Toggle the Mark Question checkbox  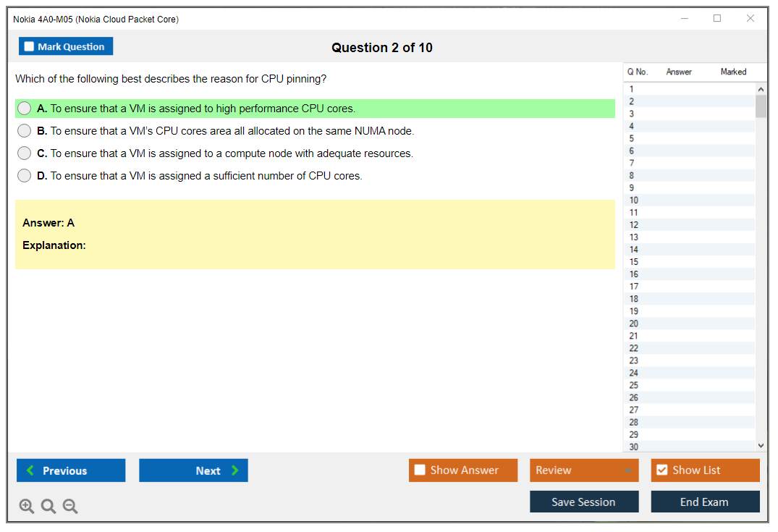(x=30, y=46)
